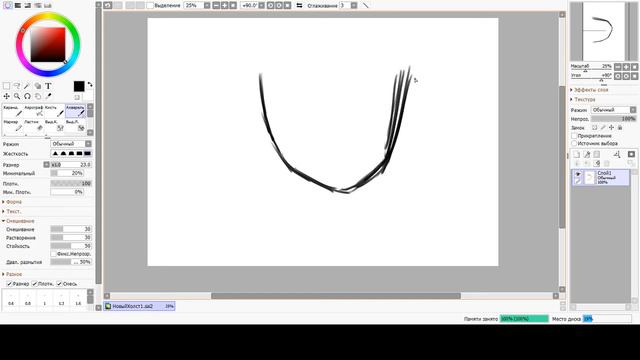This screenshot has height=360, width=640.
Task: Choose the Выд.К. selection pen tool
Action: pos(55,125)
